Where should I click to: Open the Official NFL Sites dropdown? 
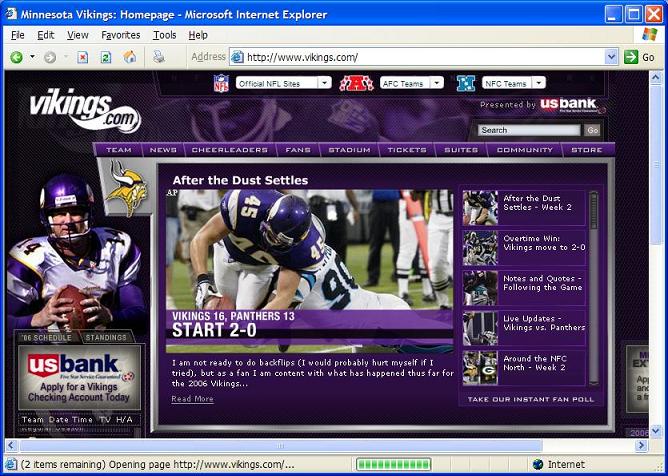click(283, 83)
